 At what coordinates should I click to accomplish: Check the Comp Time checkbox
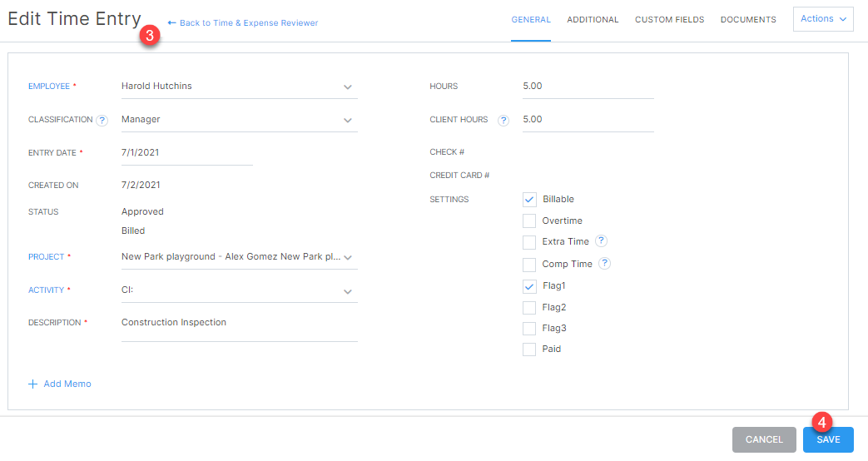(x=529, y=265)
